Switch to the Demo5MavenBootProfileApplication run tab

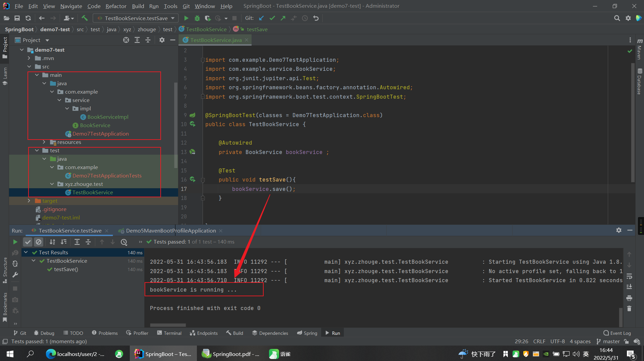click(170, 230)
